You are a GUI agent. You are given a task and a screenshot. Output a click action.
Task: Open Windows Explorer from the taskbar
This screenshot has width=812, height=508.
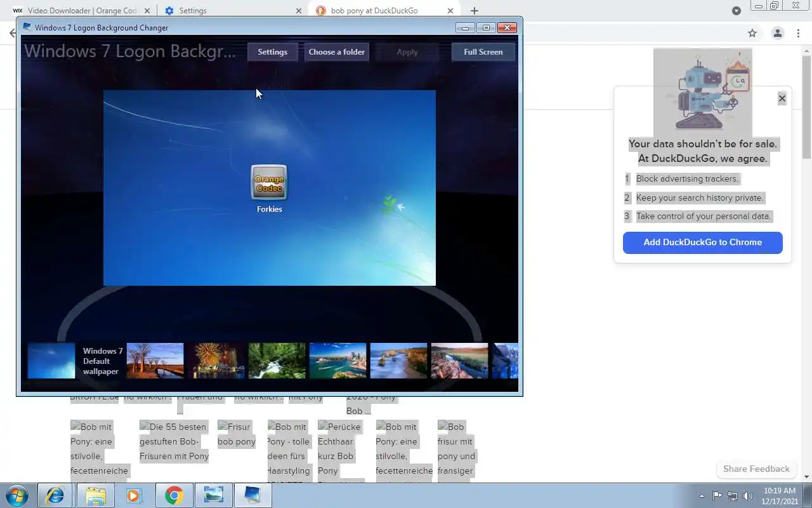point(95,495)
